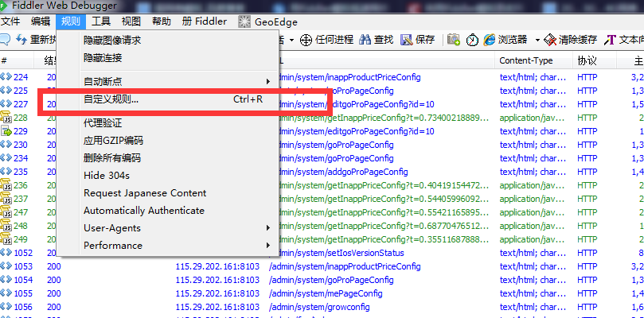The width and height of the screenshot is (644, 318).
Task: Click the 重新执行 replay arrows icon
Action: tap(21, 40)
